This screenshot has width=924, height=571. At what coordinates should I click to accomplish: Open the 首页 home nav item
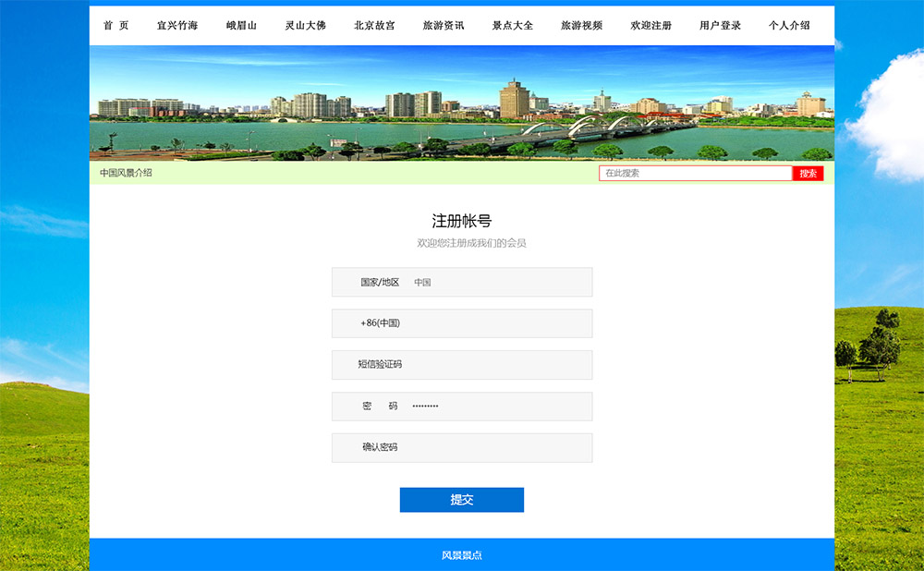pyautogui.click(x=116, y=25)
